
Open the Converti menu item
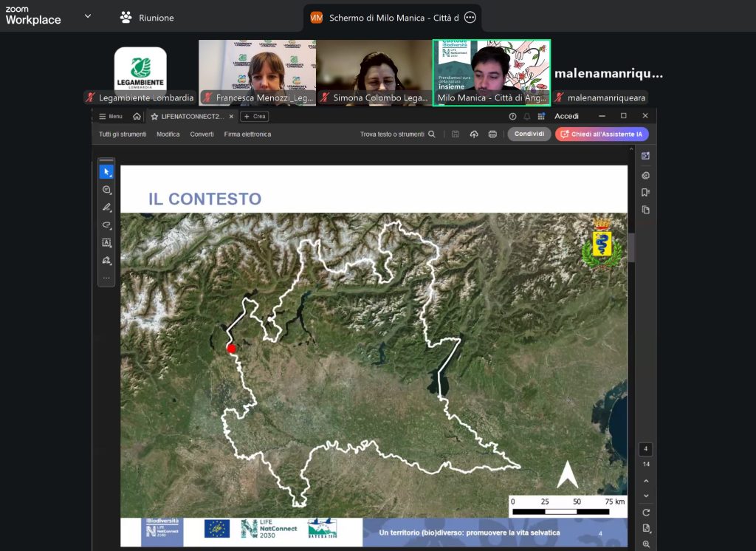tap(202, 134)
